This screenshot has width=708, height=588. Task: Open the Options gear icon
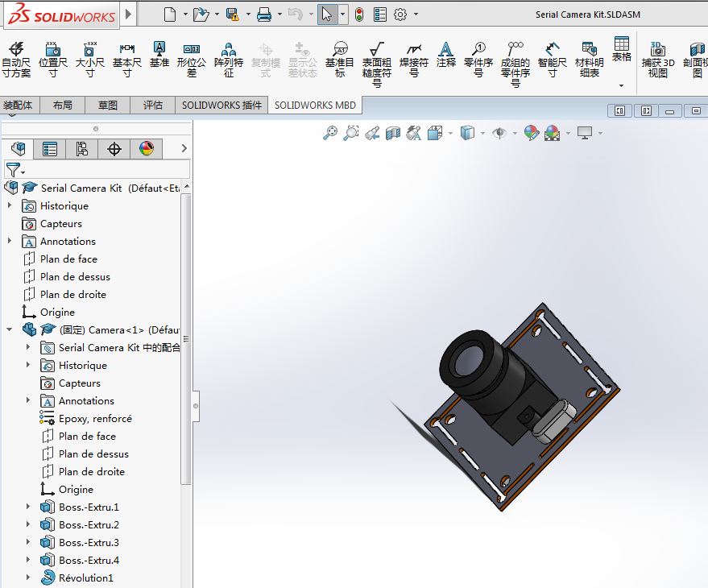[400, 14]
